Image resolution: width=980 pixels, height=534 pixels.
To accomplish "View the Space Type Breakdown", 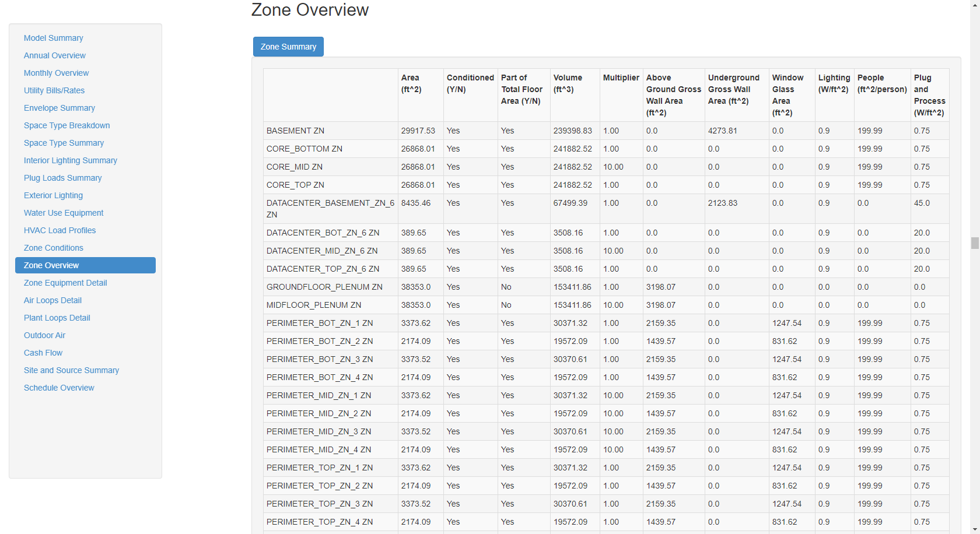I will (66, 125).
